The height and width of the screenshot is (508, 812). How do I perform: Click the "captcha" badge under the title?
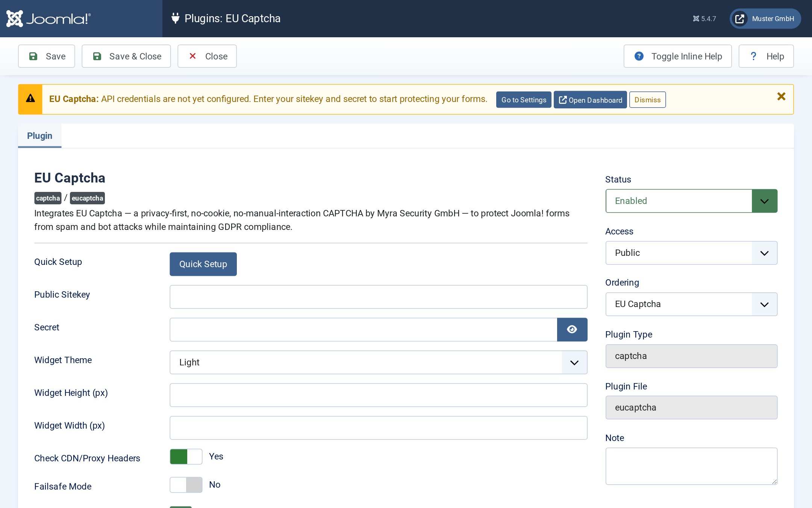pyautogui.click(x=48, y=198)
